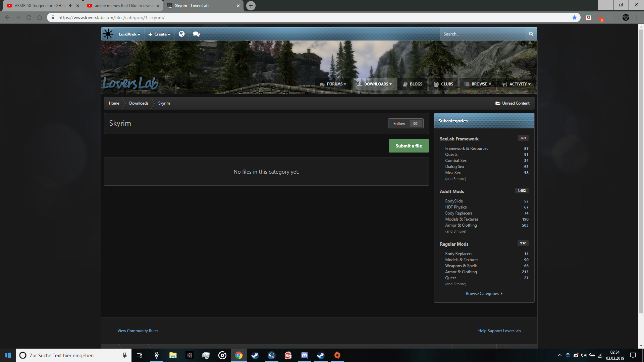Viewport: 644px width, 362px height.
Task: Open the Windows Start menu
Action: pos(8,355)
